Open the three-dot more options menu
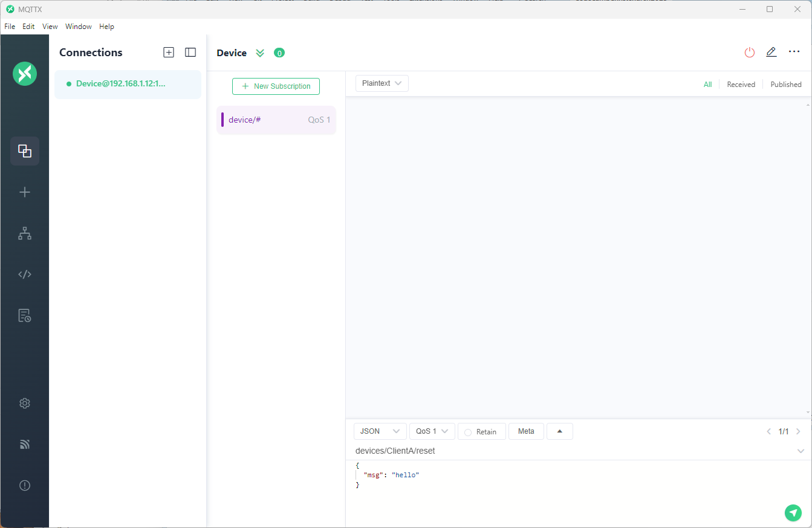812x528 pixels. pyautogui.click(x=794, y=53)
